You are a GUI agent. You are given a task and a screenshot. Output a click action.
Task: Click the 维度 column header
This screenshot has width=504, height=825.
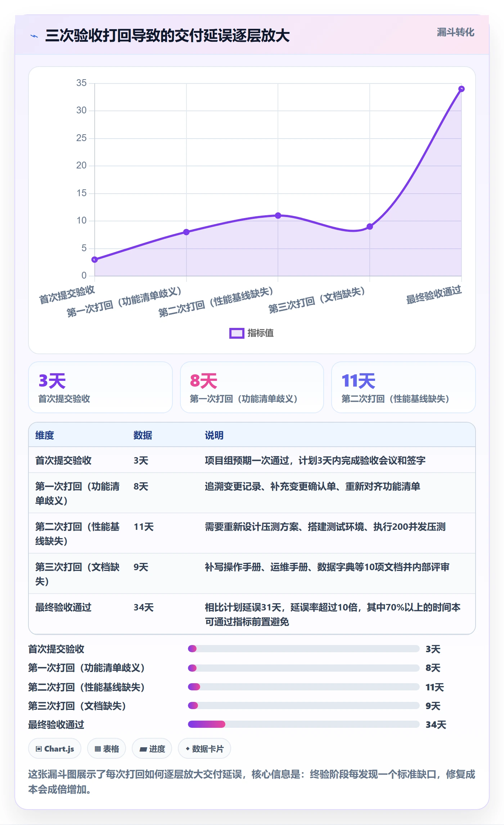pos(45,435)
